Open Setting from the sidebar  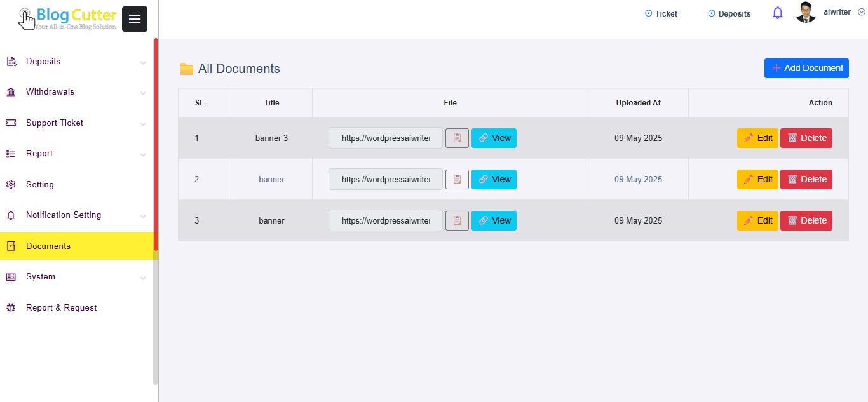point(40,184)
